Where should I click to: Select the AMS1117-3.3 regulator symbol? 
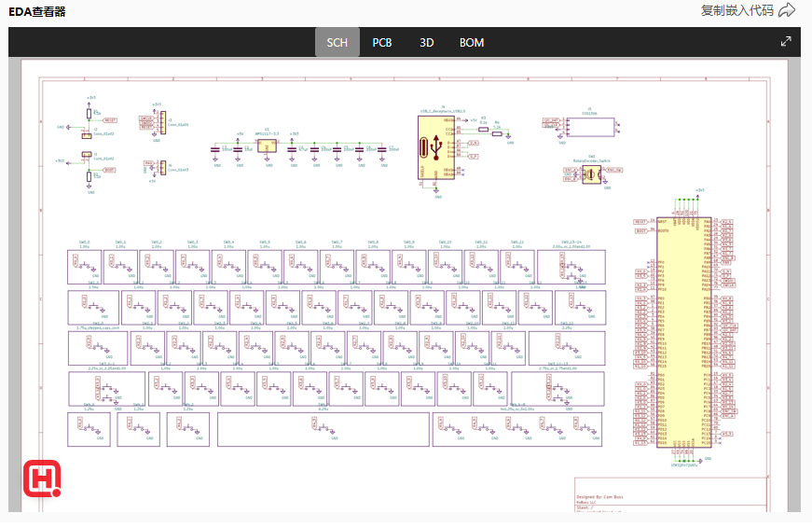(267, 146)
